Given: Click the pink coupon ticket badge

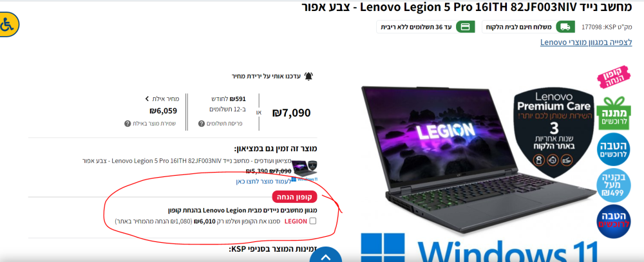Looking at the screenshot, I should point(613,77).
